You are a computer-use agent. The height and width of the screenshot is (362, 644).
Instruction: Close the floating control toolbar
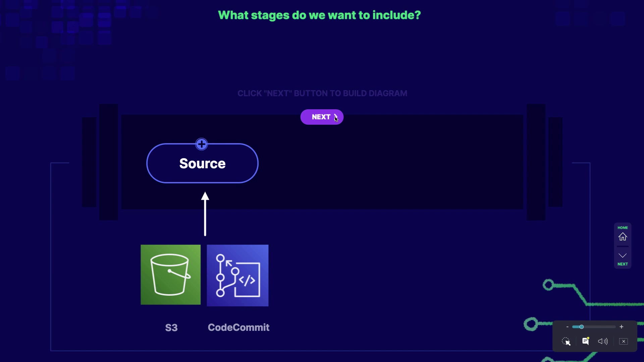(x=624, y=341)
